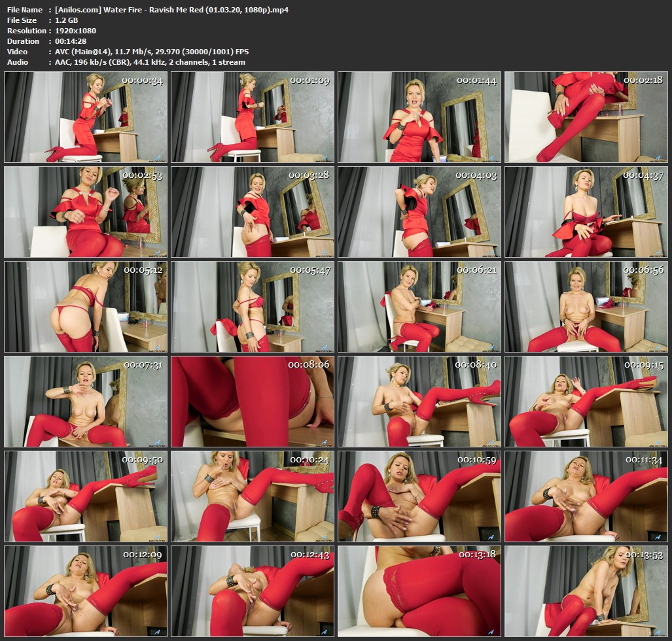Click the preview frame at 00:01:44
The height and width of the screenshot is (641, 672).
[419, 117]
